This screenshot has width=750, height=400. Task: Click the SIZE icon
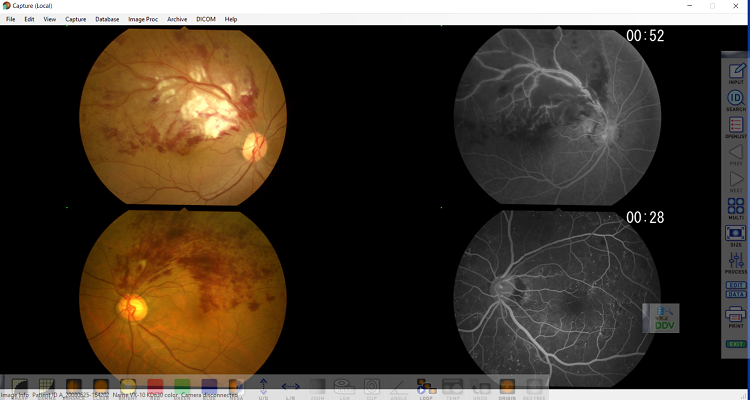[x=736, y=235]
